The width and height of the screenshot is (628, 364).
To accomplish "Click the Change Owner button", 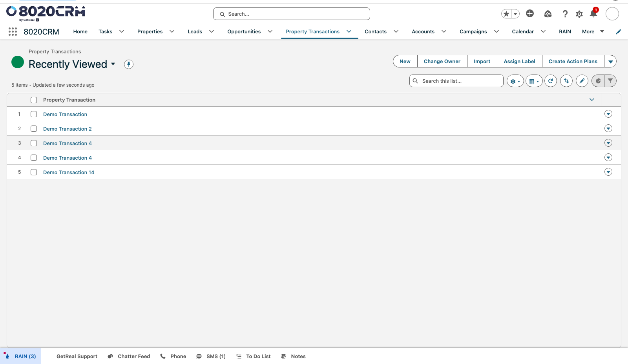I will tap(442, 62).
